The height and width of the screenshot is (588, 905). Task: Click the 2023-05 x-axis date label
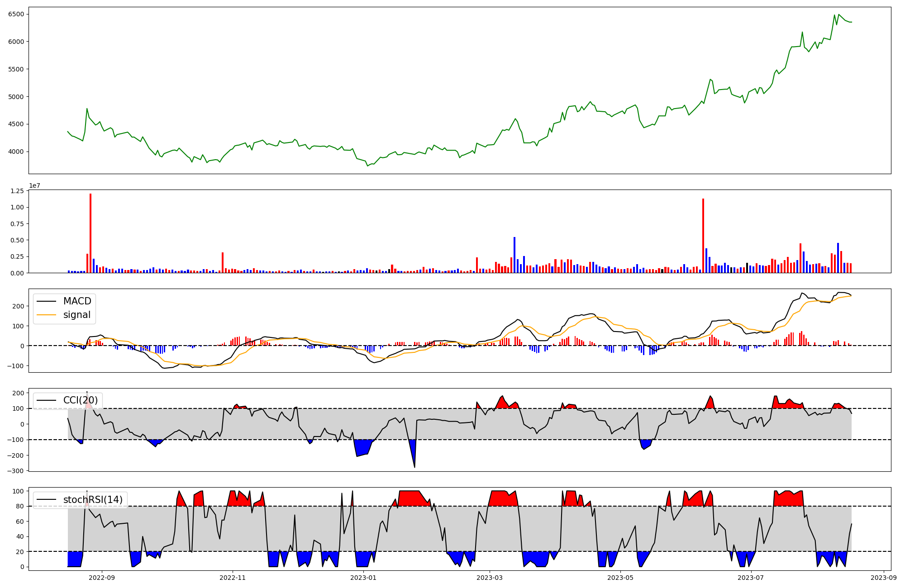click(620, 578)
